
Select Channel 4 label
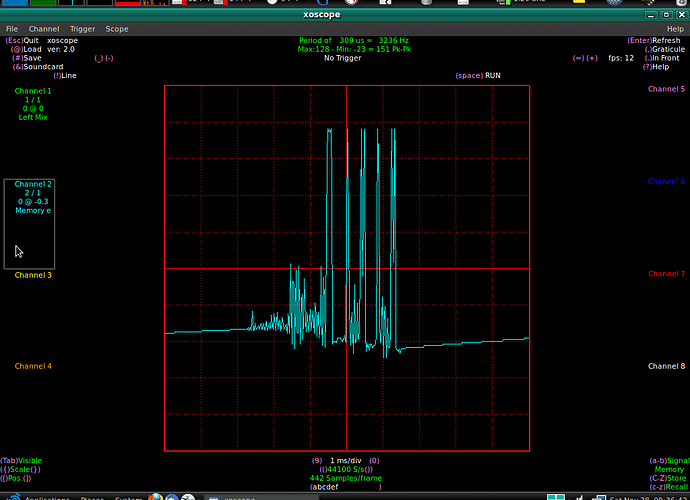[33, 366]
